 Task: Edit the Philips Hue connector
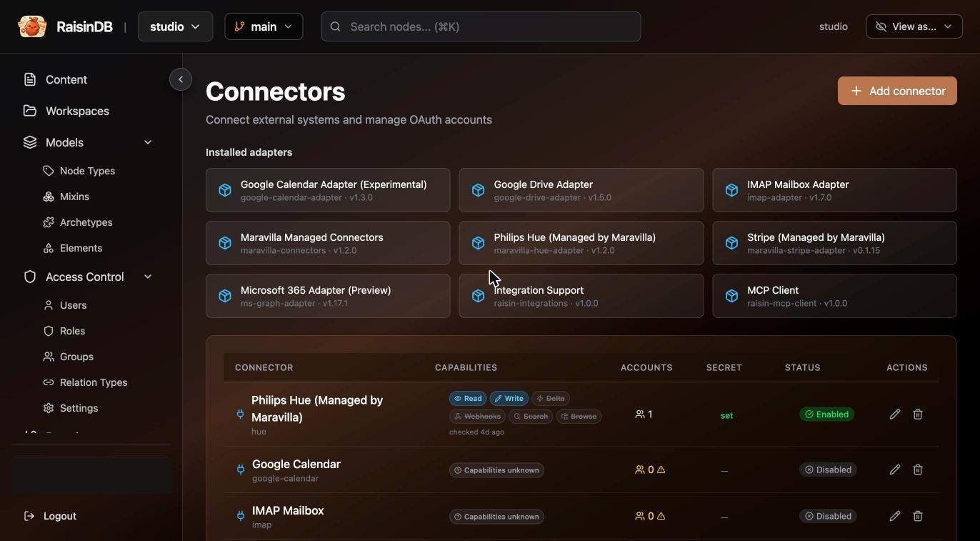894,415
